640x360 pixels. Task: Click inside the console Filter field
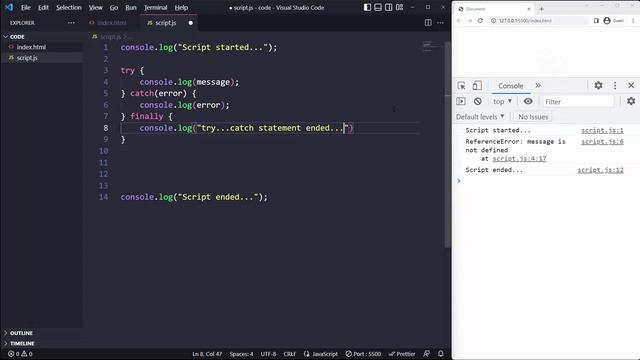[x=578, y=102]
